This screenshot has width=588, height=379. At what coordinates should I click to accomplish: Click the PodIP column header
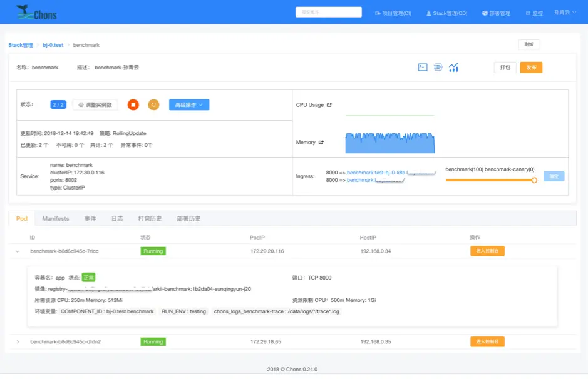(257, 238)
